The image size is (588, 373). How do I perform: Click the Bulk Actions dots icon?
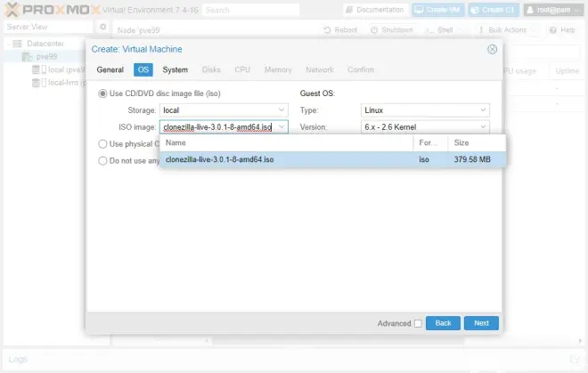[x=481, y=29]
